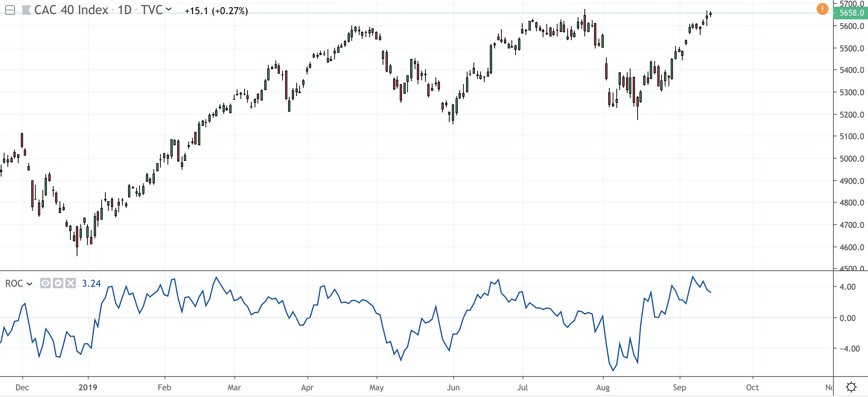Click the 0.00 ROC scale label
868x397 pixels.
point(848,318)
